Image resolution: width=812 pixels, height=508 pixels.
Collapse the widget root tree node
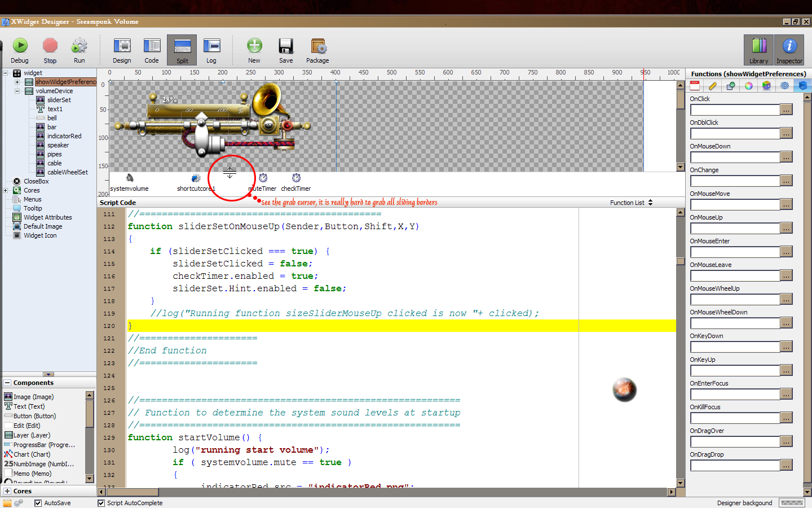pos(6,73)
